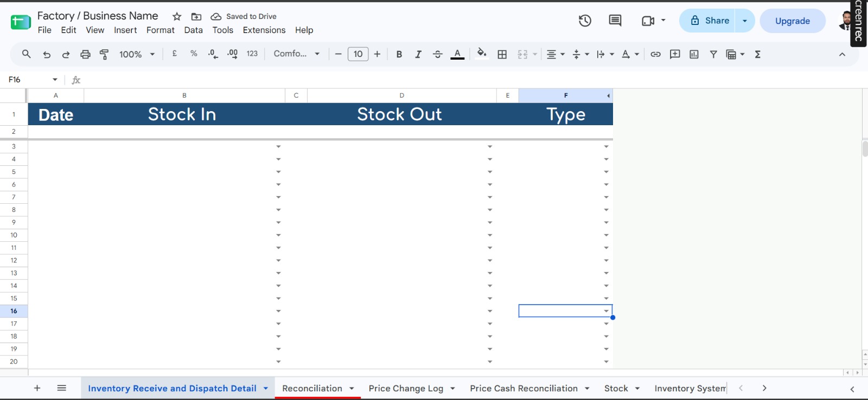Open the Format menu

point(161,30)
